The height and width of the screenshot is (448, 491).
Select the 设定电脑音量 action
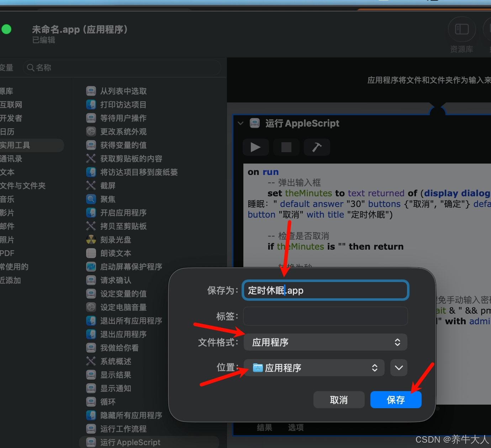tap(116, 308)
